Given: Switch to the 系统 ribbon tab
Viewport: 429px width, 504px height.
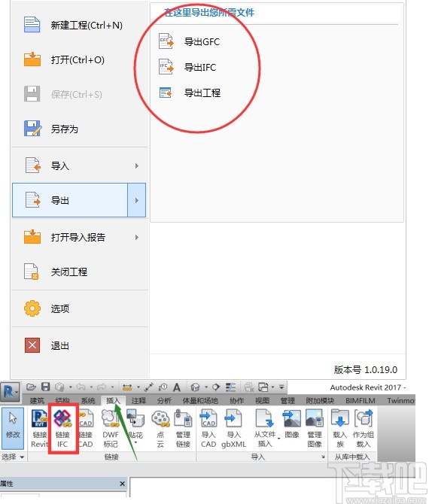Looking at the screenshot, I should point(88,400).
